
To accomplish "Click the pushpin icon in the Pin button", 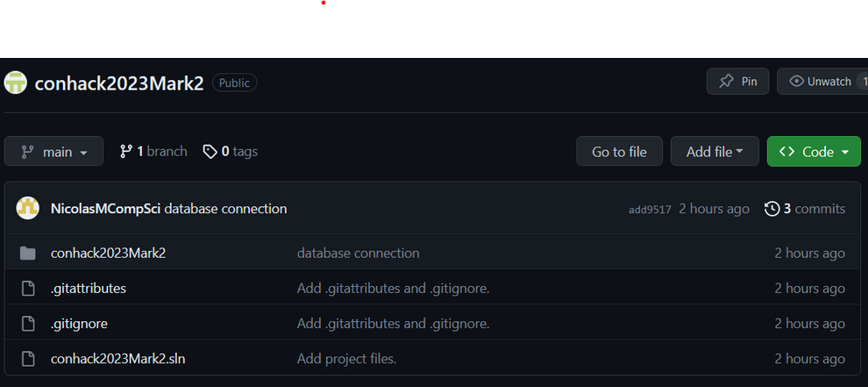I will (x=726, y=82).
